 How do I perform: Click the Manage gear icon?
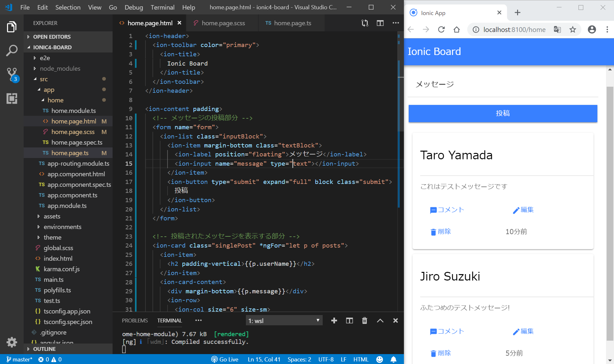[x=12, y=342]
